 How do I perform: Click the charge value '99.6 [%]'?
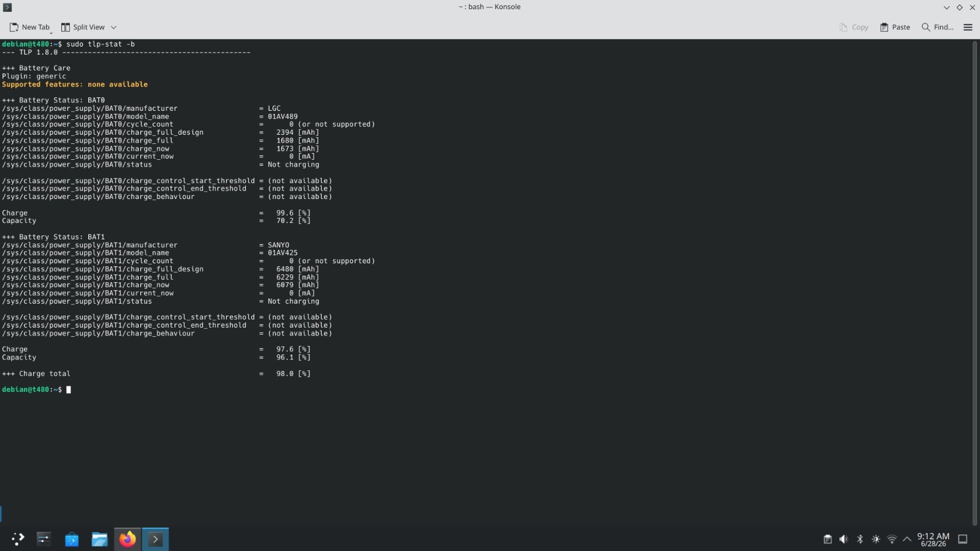tap(293, 213)
